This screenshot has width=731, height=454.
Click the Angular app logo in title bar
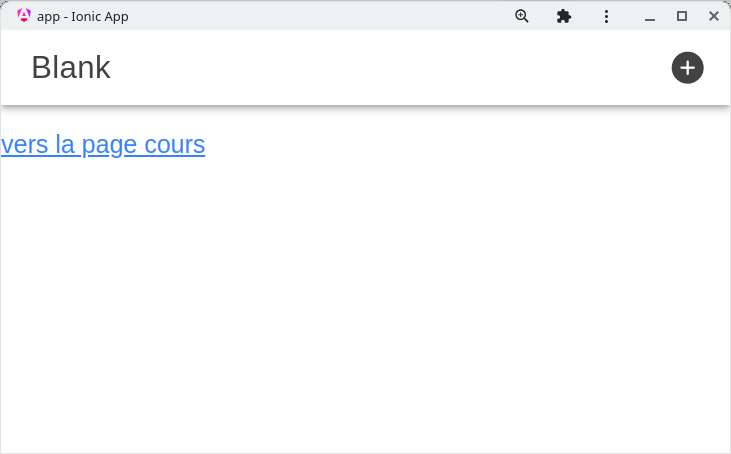point(24,16)
